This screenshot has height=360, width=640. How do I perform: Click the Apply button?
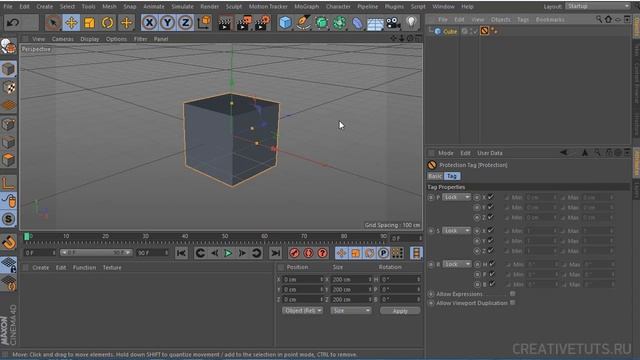(x=400, y=311)
